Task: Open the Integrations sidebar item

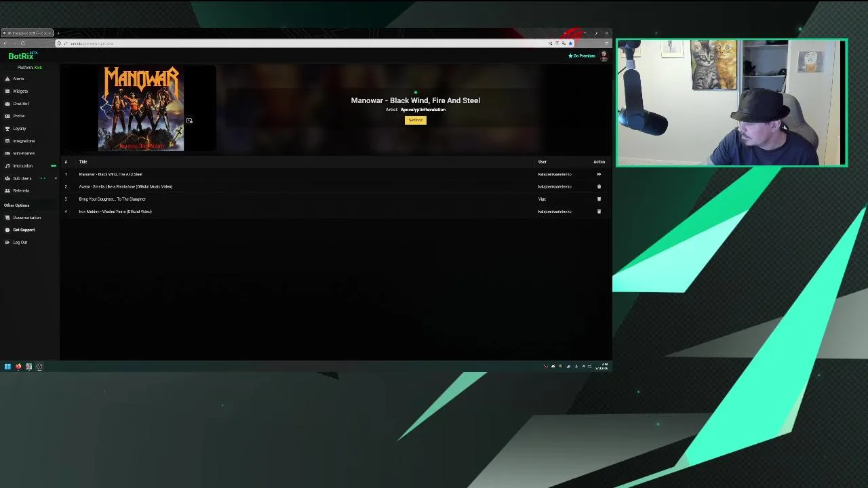Action: [24, 141]
